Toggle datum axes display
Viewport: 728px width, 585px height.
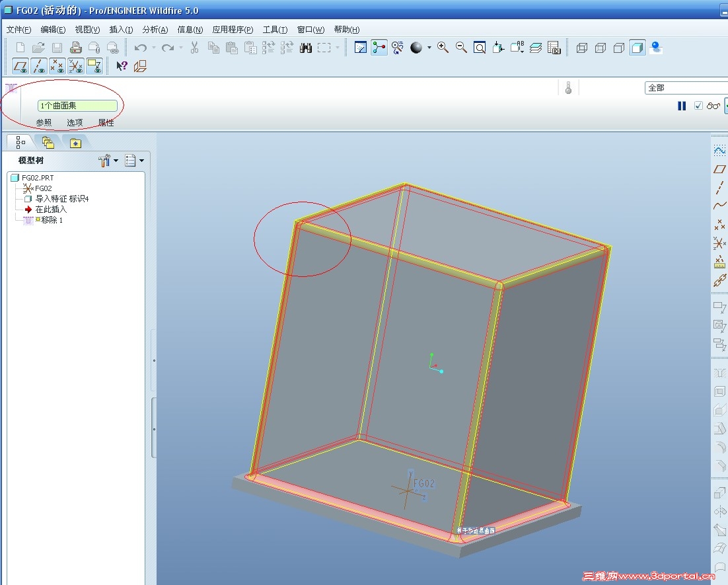tap(39, 66)
